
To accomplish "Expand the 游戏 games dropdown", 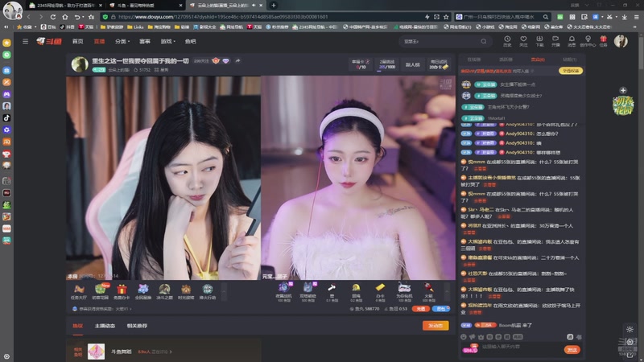I will pos(167,42).
